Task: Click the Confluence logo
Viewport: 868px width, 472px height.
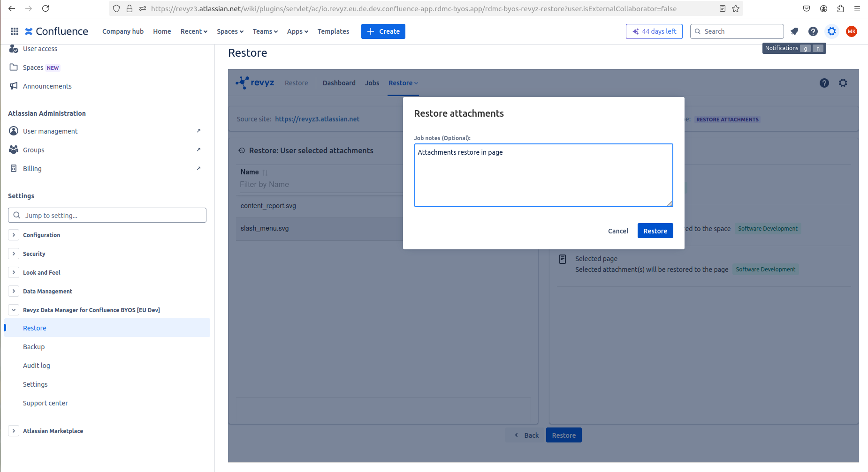Action: pos(56,31)
